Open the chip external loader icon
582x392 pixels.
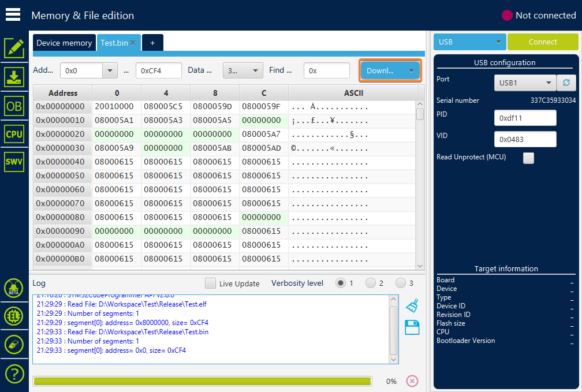[14, 316]
